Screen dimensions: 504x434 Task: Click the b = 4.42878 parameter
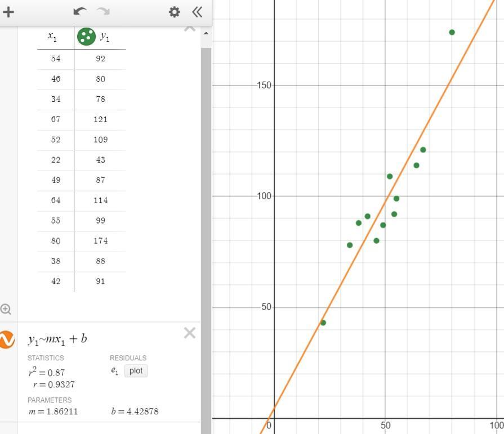(x=135, y=411)
